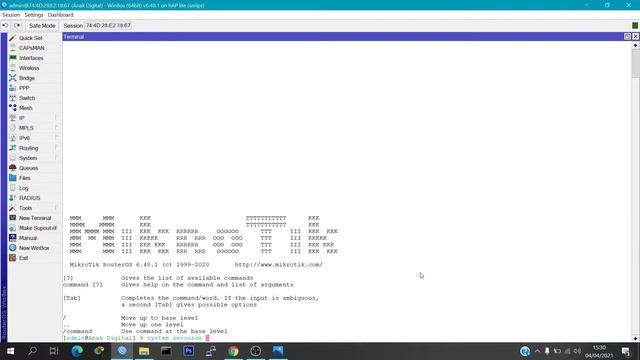640x360 pixels.
Task: Click the green status indicator in toolbar
Action: [635, 25]
